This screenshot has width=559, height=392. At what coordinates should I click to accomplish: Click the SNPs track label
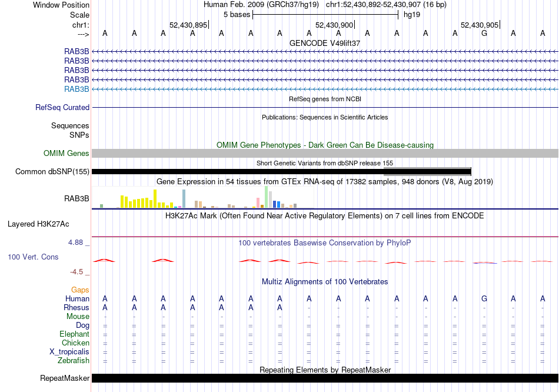[79, 135]
